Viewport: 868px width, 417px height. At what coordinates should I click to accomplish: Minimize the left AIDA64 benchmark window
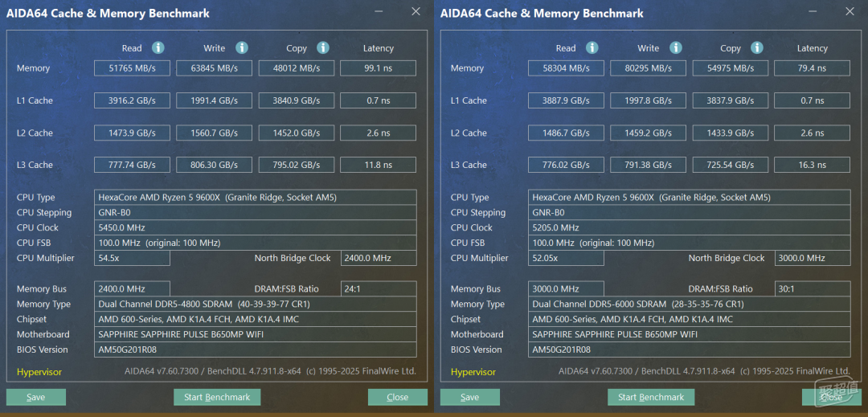pyautogui.click(x=379, y=11)
